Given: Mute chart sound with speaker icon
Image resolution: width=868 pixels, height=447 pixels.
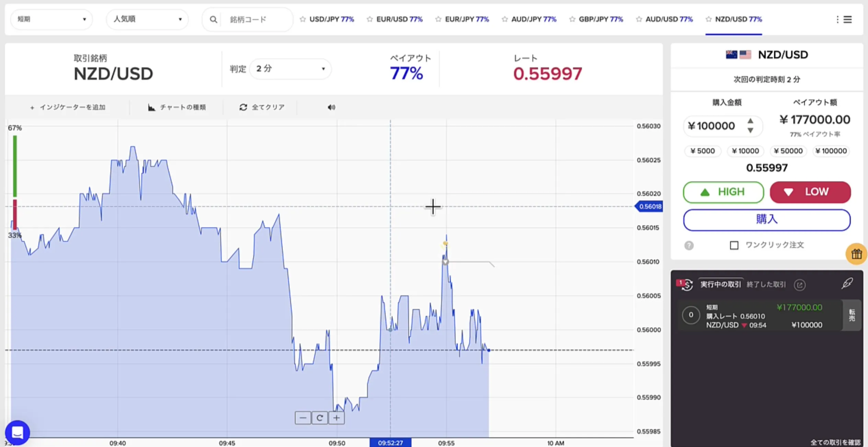Looking at the screenshot, I should coord(331,107).
